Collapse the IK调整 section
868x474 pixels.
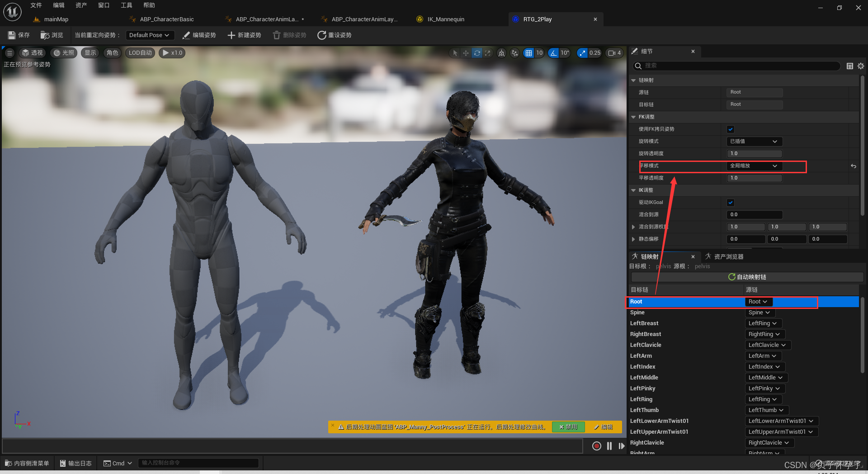(x=633, y=190)
